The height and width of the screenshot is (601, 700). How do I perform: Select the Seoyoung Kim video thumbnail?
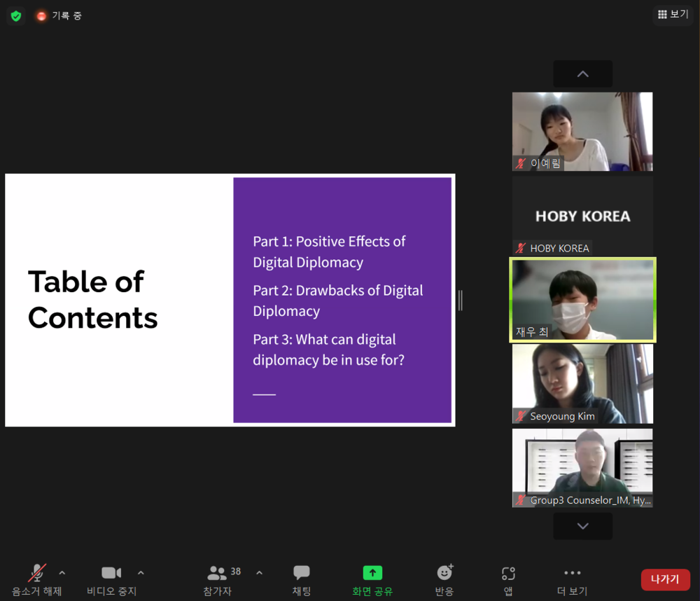click(x=582, y=383)
